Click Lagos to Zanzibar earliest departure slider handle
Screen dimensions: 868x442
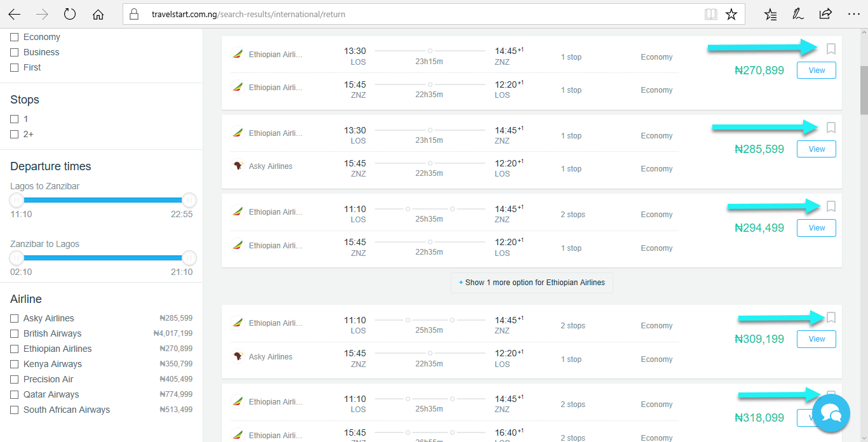tap(17, 201)
